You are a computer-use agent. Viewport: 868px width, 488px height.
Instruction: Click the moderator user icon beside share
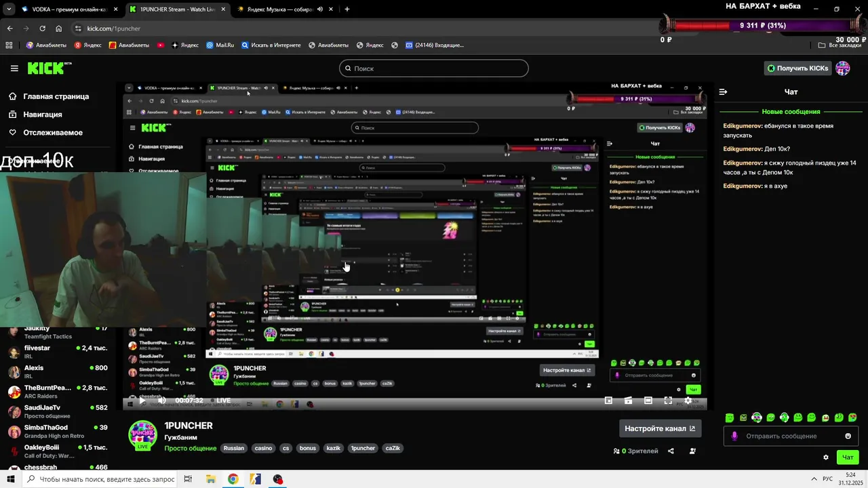692,451
